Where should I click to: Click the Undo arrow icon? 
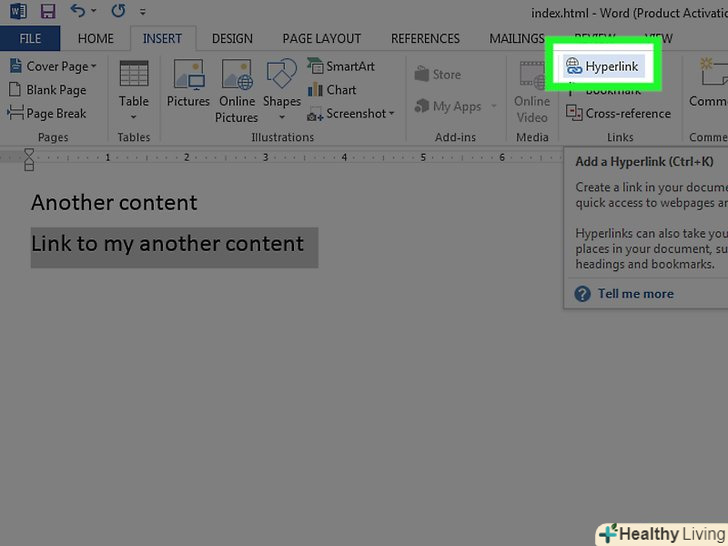coord(78,12)
